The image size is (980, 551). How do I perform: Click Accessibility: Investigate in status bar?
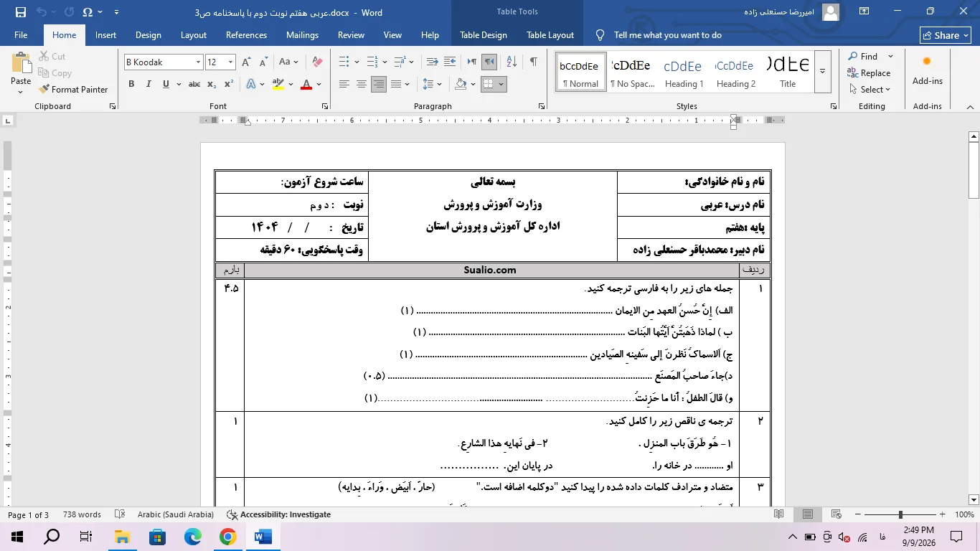point(279,514)
